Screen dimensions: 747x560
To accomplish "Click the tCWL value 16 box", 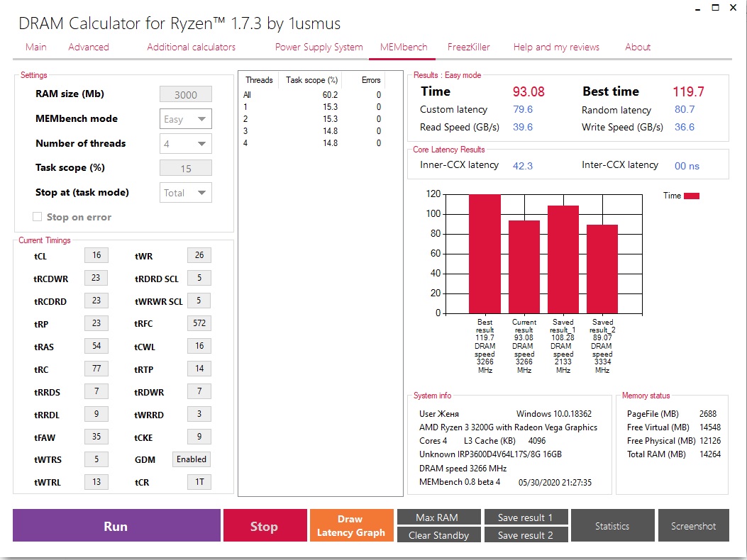I will (199, 346).
